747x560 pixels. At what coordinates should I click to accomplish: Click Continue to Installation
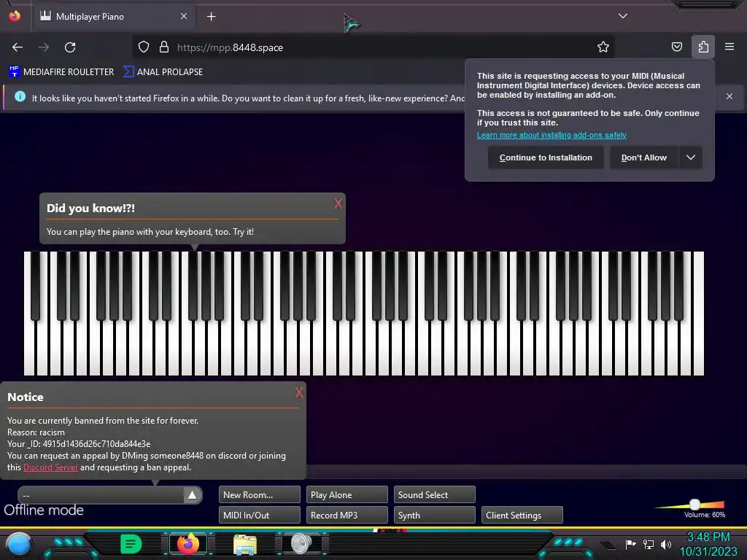tap(546, 157)
